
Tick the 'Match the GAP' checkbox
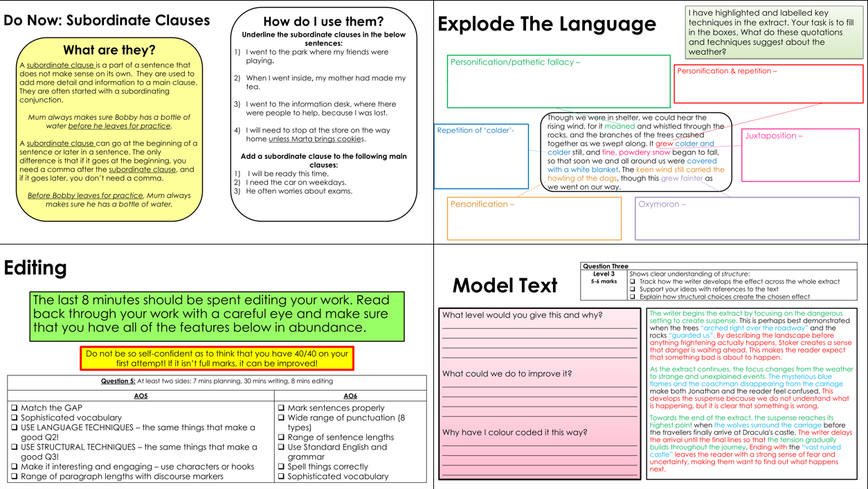click(x=15, y=408)
